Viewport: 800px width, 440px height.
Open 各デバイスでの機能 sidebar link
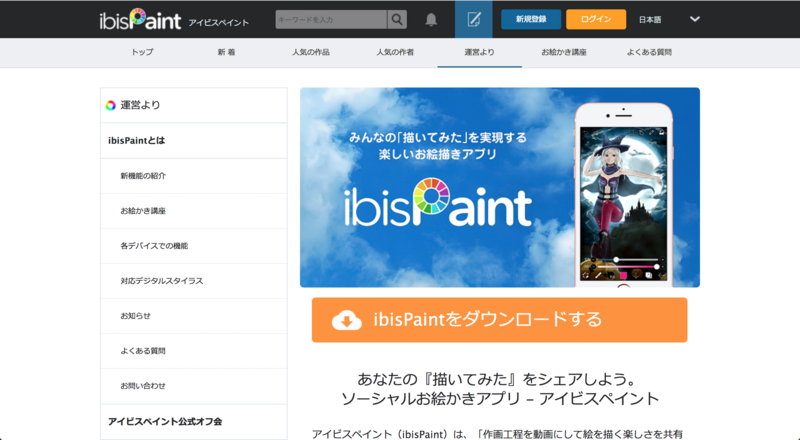pyautogui.click(x=194, y=246)
